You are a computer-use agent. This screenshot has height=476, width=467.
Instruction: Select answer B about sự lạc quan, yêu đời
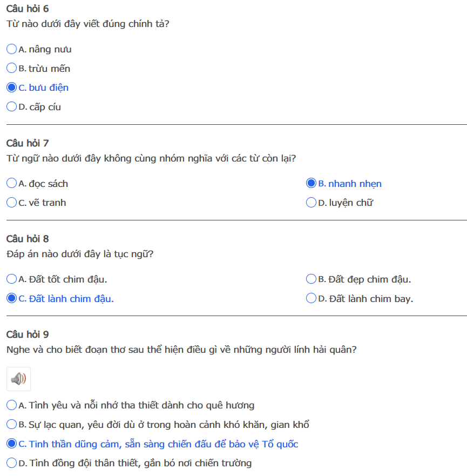(12, 425)
